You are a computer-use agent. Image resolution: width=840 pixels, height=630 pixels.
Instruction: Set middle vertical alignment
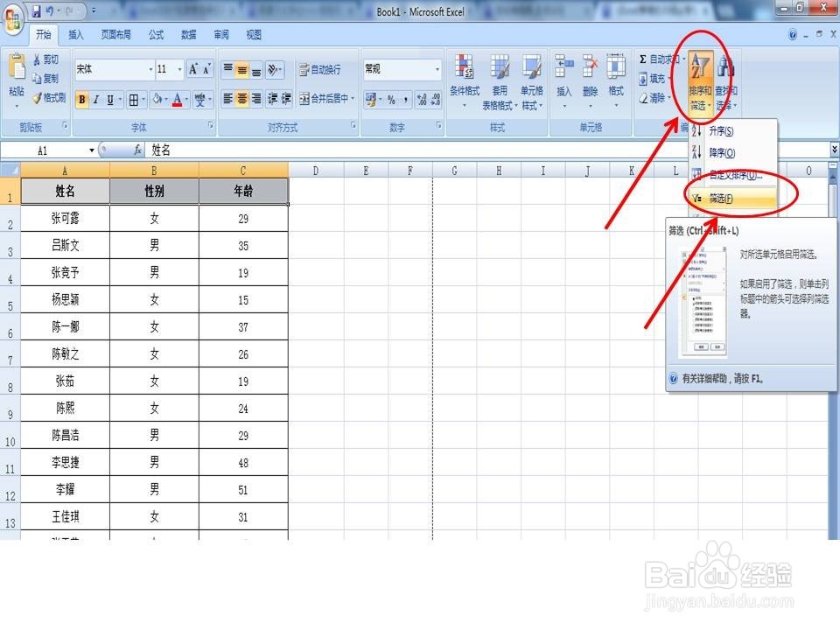242,70
